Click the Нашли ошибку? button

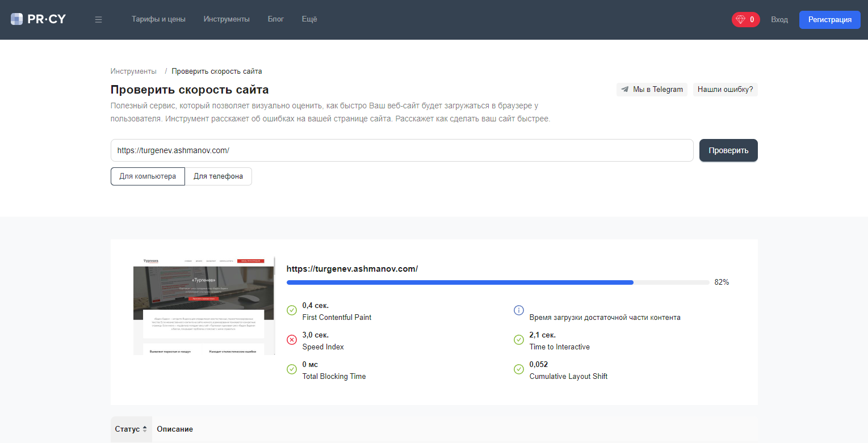pos(725,90)
